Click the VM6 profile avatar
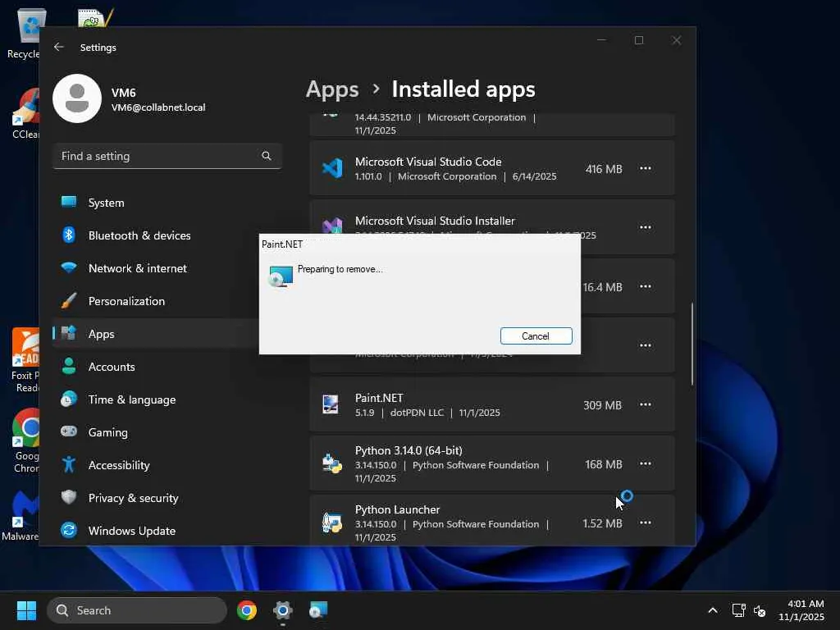The image size is (840, 630). click(x=77, y=98)
